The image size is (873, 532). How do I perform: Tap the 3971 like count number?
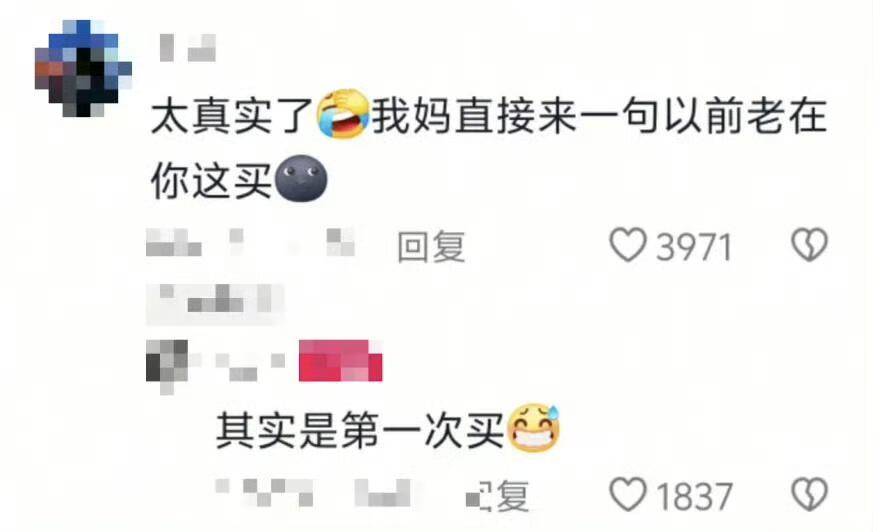click(694, 247)
